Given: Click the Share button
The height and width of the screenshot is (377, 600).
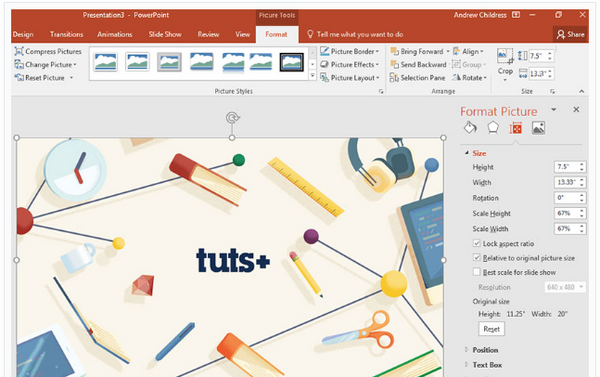Looking at the screenshot, I should coord(571,34).
